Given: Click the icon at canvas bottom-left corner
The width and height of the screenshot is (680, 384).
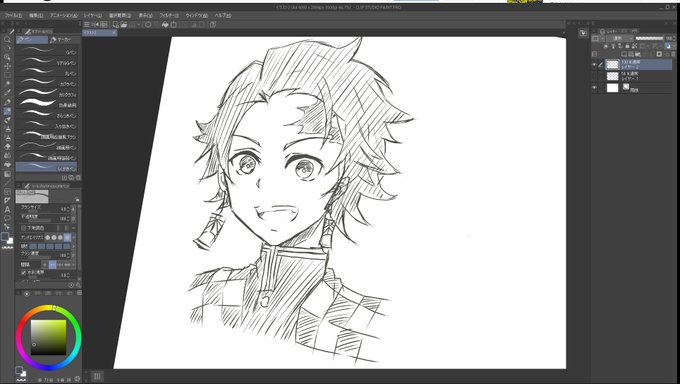Looking at the screenshot, I should click(97, 376).
